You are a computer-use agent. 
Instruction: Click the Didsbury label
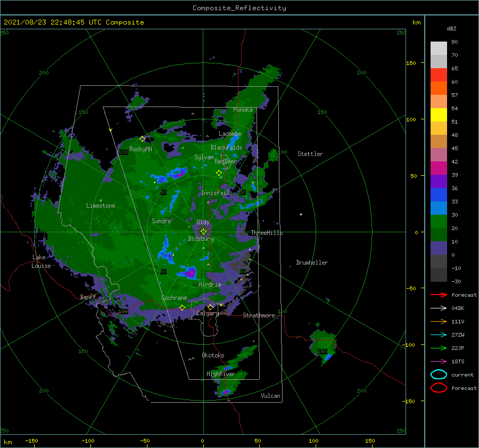(x=201, y=239)
